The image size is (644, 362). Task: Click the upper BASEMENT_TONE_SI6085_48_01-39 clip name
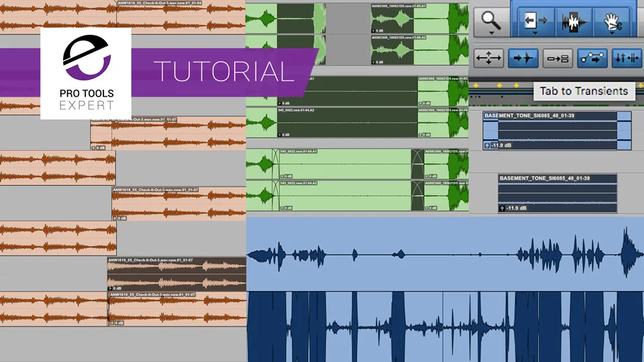[529, 116]
